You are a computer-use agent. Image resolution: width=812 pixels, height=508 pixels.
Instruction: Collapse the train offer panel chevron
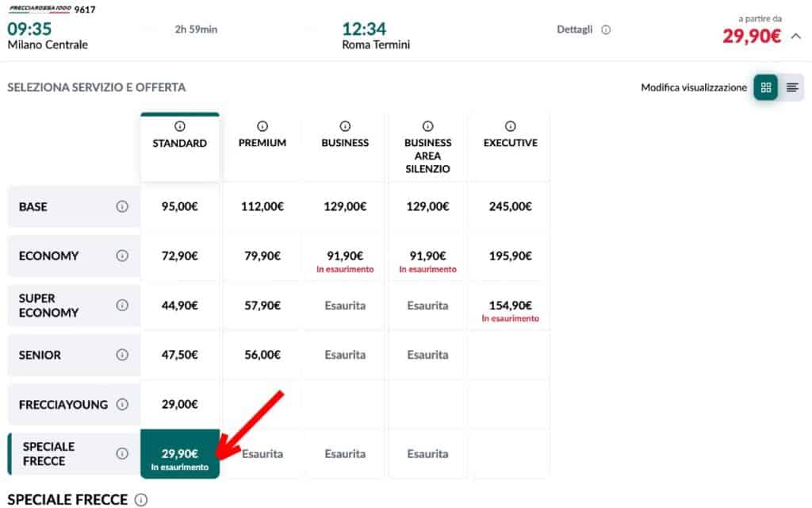(796, 36)
